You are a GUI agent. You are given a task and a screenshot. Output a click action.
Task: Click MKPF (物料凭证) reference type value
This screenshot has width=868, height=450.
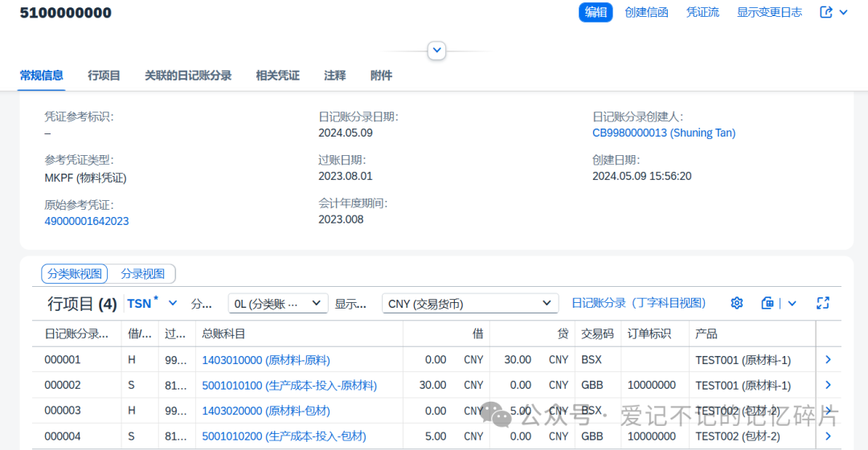(85, 178)
